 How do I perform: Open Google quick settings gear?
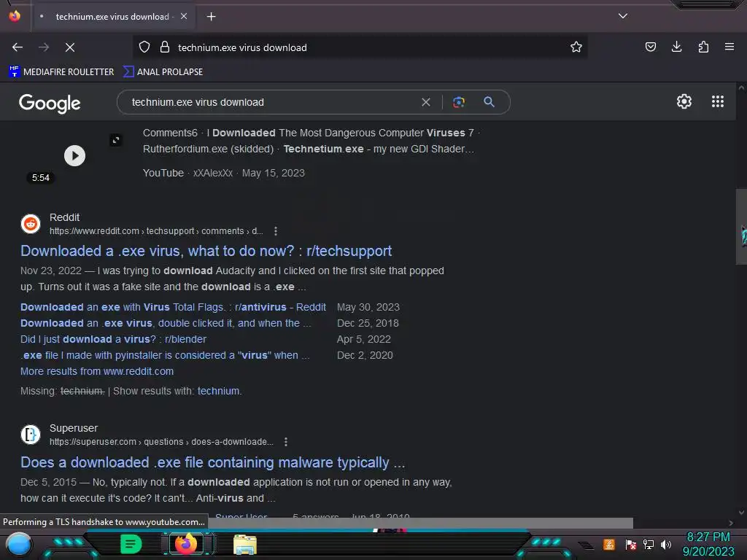click(x=684, y=101)
